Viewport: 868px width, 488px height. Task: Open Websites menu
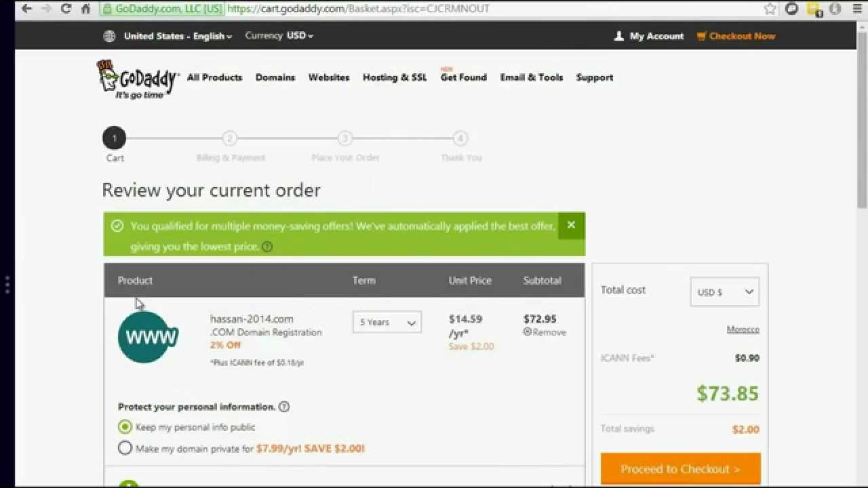tap(329, 77)
